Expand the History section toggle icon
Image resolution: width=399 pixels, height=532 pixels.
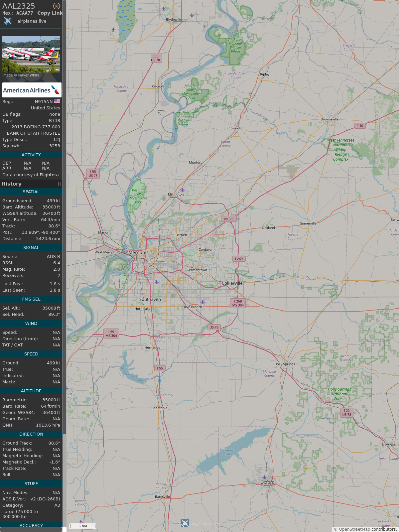pyautogui.click(x=60, y=184)
